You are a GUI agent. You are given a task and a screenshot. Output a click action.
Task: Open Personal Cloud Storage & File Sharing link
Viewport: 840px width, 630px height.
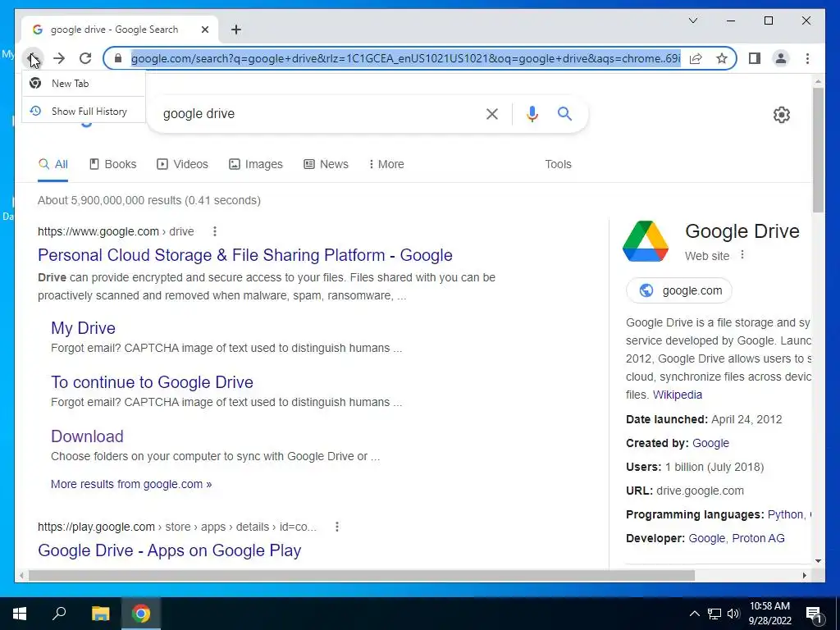[244, 255]
